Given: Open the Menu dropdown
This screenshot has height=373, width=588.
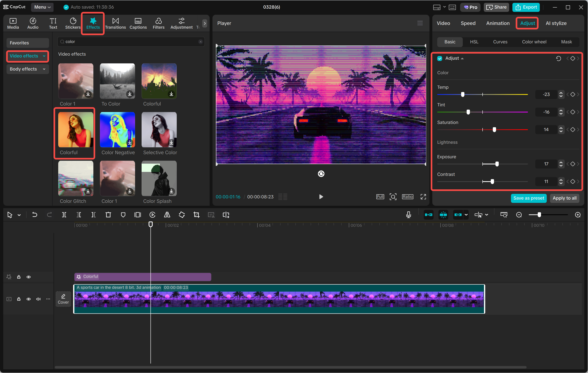Looking at the screenshot, I should click(42, 7).
